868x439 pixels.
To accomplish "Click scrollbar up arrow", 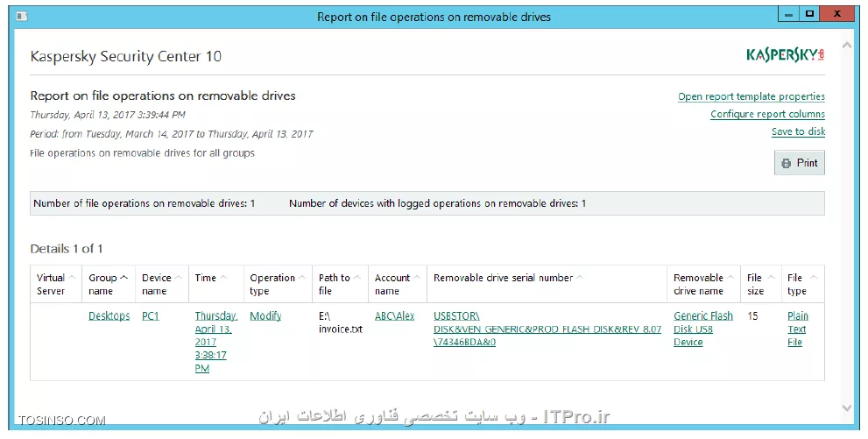I will click(846, 46).
